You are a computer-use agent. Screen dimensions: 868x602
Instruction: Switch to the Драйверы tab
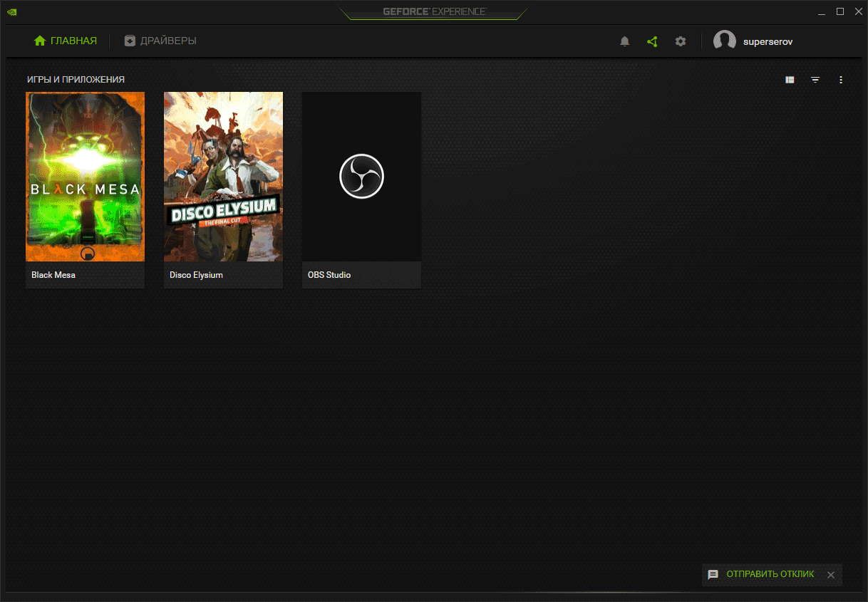tap(160, 41)
